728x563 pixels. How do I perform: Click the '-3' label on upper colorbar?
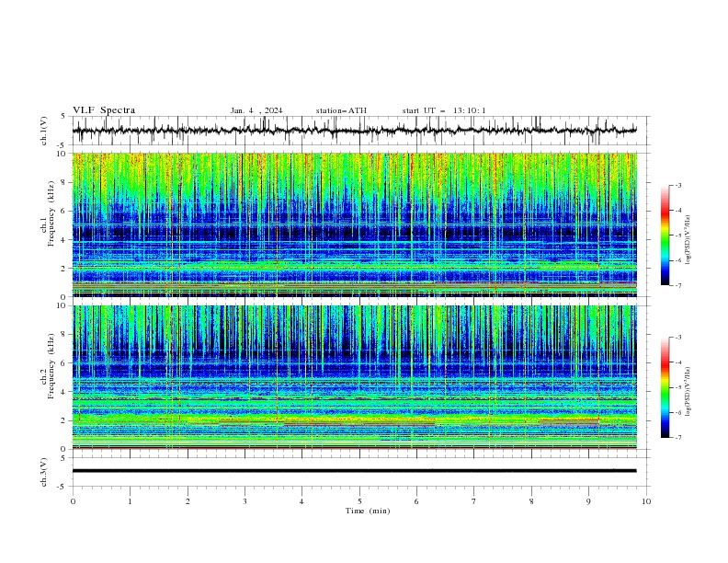(x=677, y=185)
